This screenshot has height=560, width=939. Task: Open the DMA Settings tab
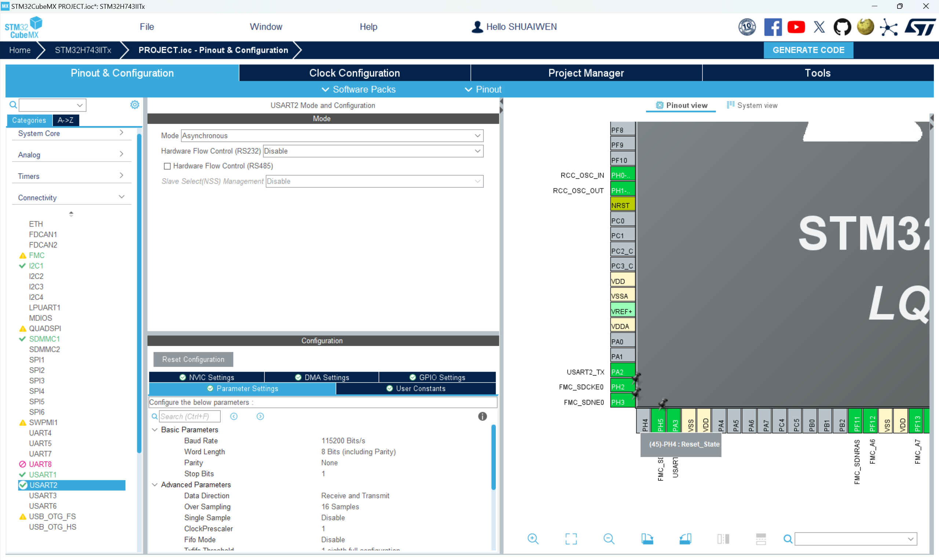pos(322,377)
